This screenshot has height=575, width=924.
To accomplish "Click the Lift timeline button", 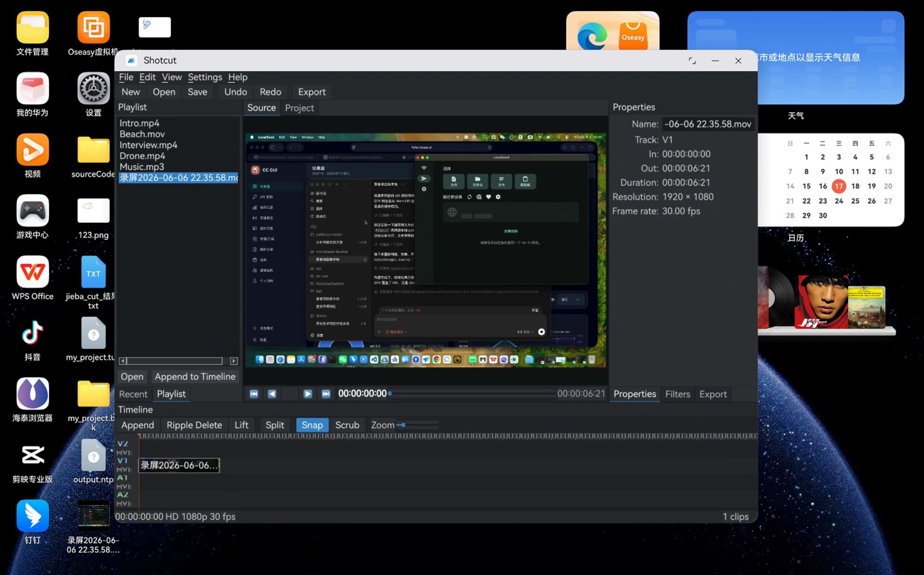I will pyautogui.click(x=241, y=425).
